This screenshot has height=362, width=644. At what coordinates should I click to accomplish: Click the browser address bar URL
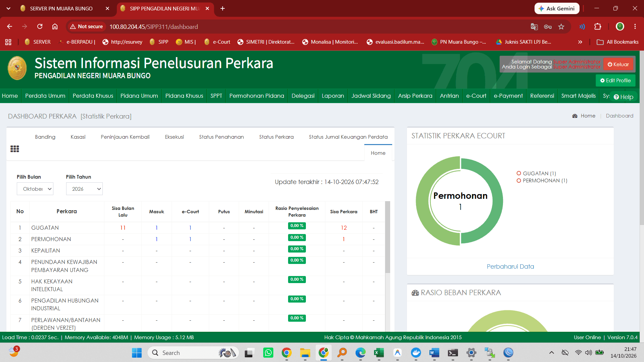pyautogui.click(x=154, y=27)
